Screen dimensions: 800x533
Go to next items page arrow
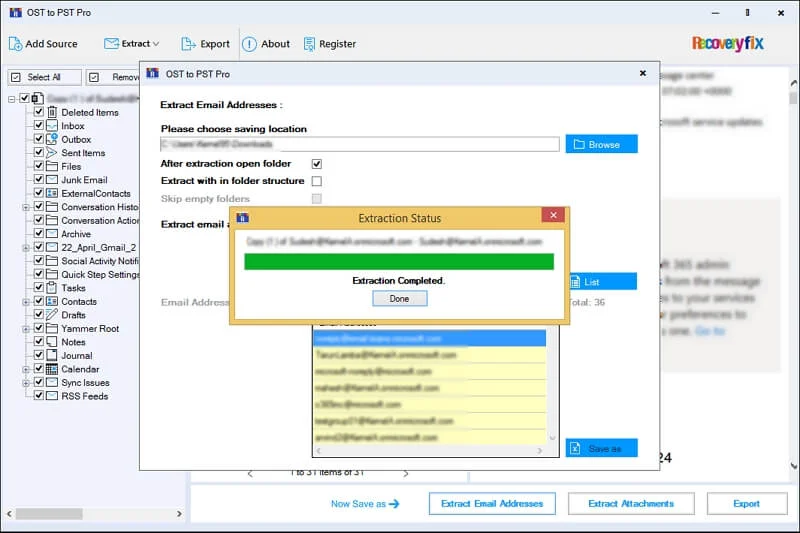click(406, 473)
